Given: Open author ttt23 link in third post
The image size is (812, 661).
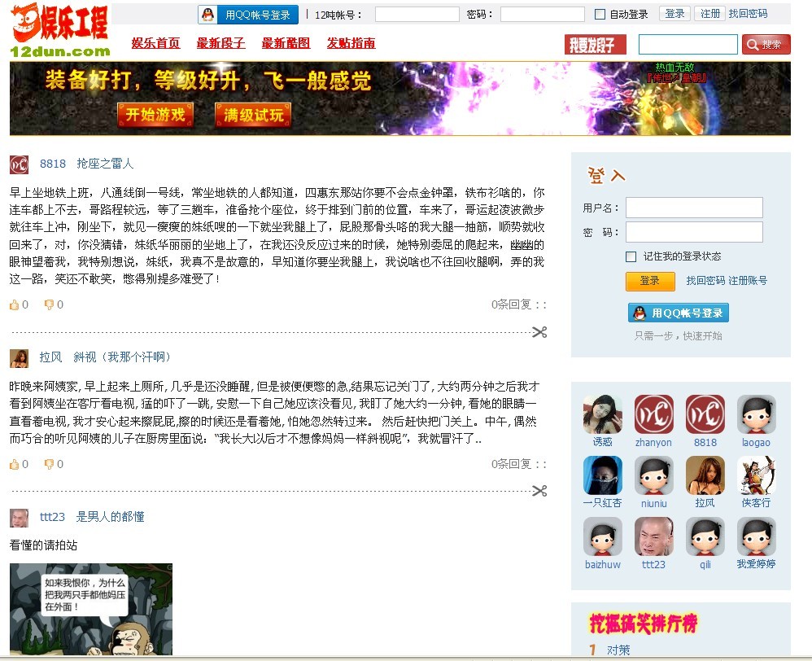Looking at the screenshot, I should coord(52,517).
